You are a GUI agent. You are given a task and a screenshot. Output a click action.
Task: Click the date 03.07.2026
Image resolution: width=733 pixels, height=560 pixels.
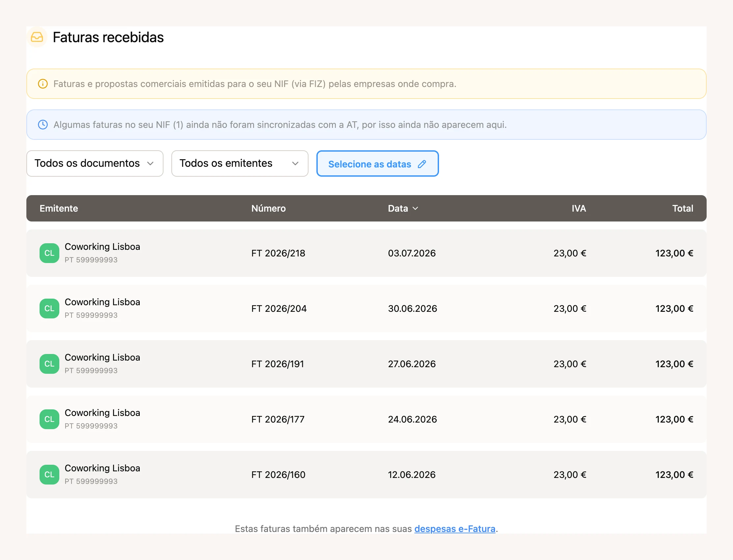tap(412, 253)
